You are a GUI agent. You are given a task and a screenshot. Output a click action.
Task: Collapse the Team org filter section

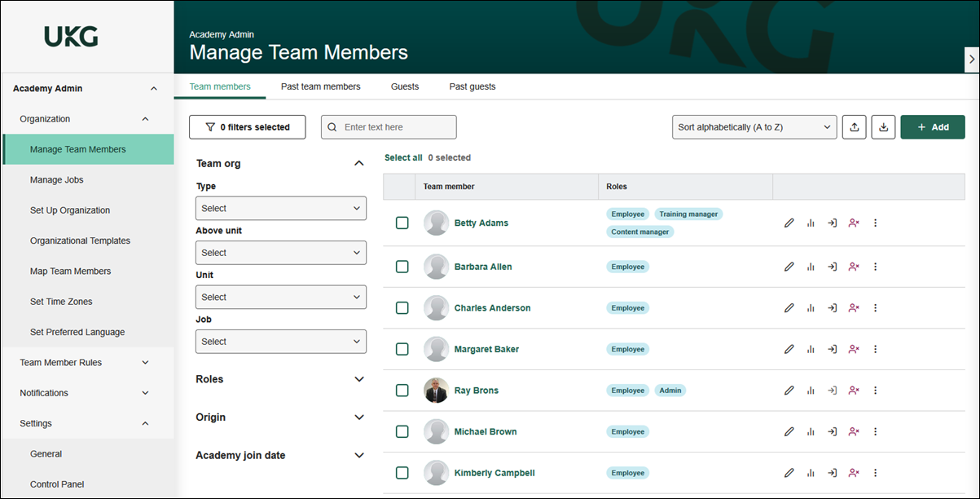[x=359, y=163]
